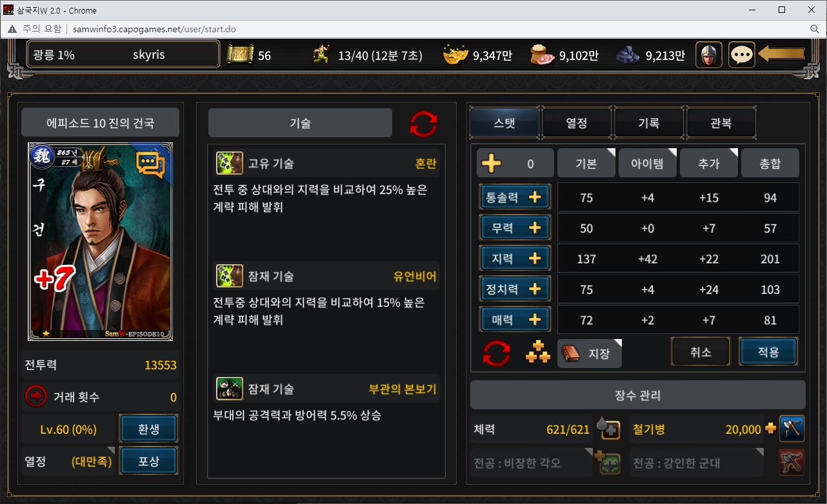
Task: Click the triple gold plus icon
Action: pyautogui.click(x=538, y=352)
